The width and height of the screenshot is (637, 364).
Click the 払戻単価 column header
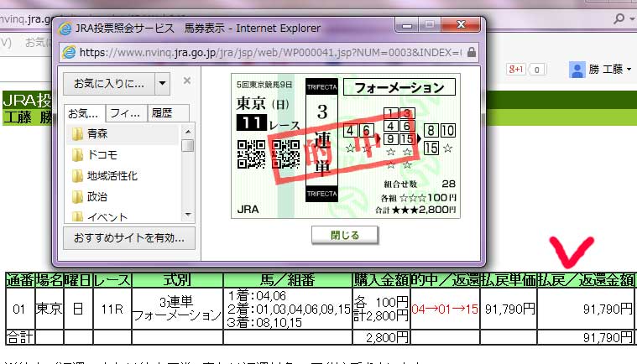[509, 280]
